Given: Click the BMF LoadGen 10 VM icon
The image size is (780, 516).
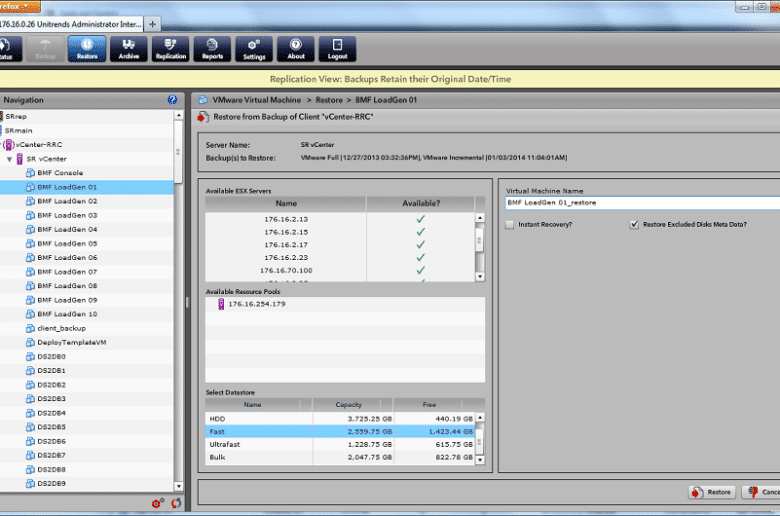Looking at the screenshot, I should [x=30, y=314].
